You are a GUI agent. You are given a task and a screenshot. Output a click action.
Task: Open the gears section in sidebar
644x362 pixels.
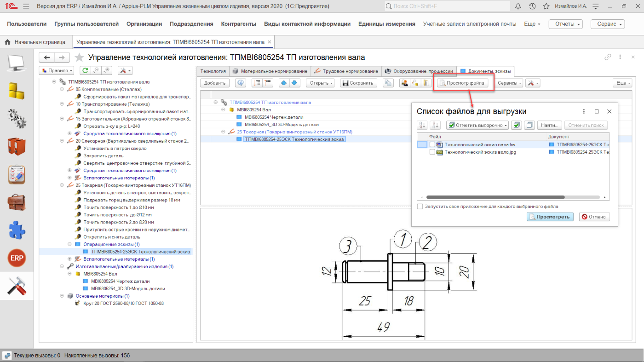(17, 118)
